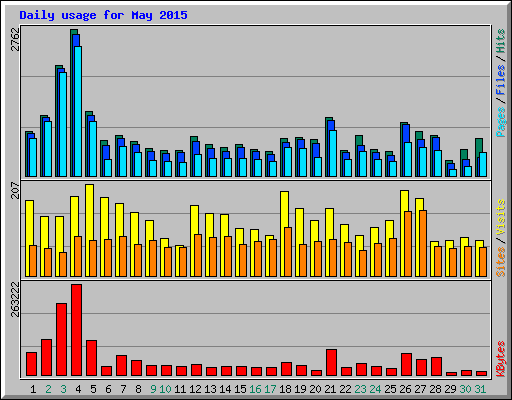The height and width of the screenshot is (400, 512).
Task: Select day label 6 on the x-axis
Action: tap(108, 389)
